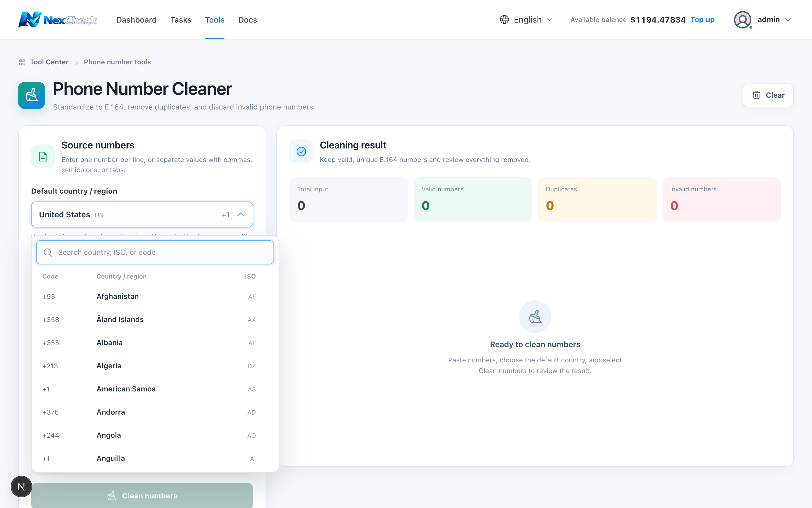Click the Default country / region label
The image size is (812, 508).
pos(74,191)
